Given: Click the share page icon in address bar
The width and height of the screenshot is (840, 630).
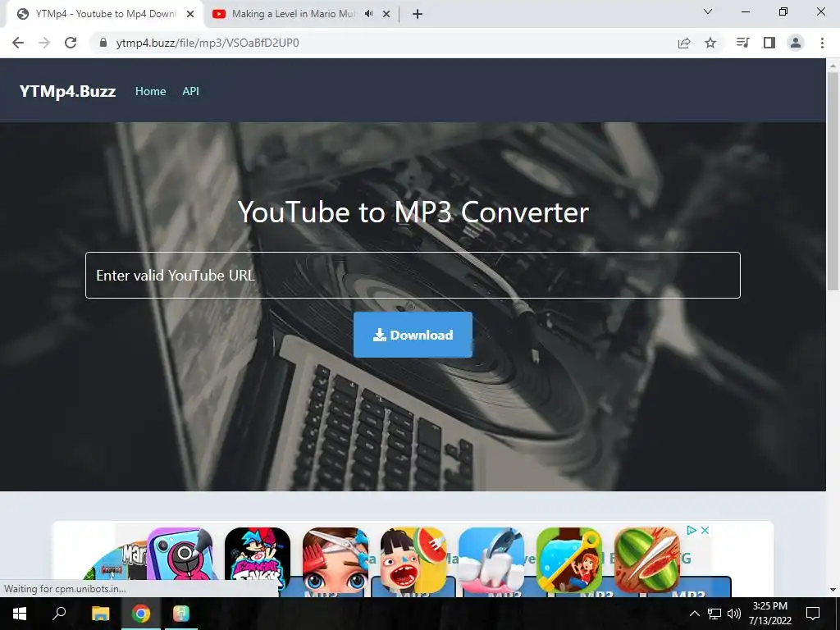Looking at the screenshot, I should pos(684,43).
